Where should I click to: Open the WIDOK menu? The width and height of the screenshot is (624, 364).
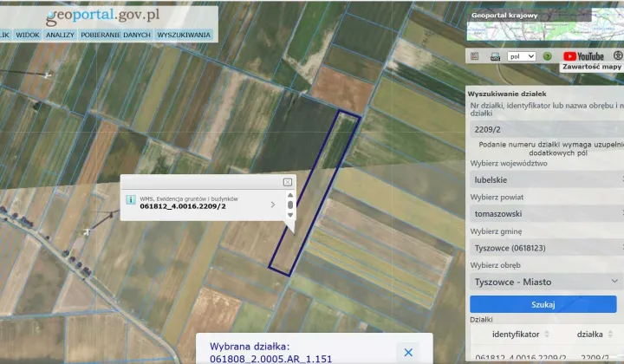(28, 35)
